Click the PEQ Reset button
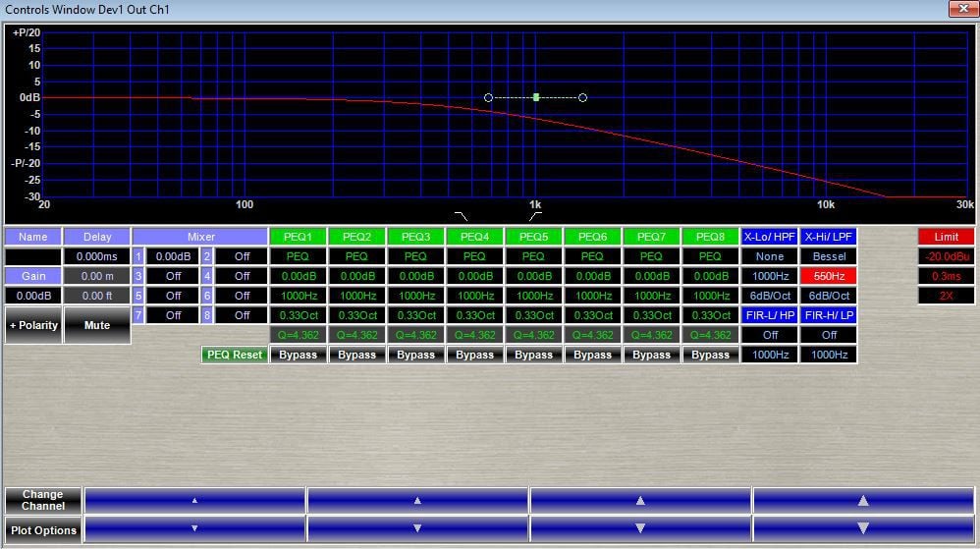Image resolution: width=980 pixels, height=549 pixels. click(235, 355)
